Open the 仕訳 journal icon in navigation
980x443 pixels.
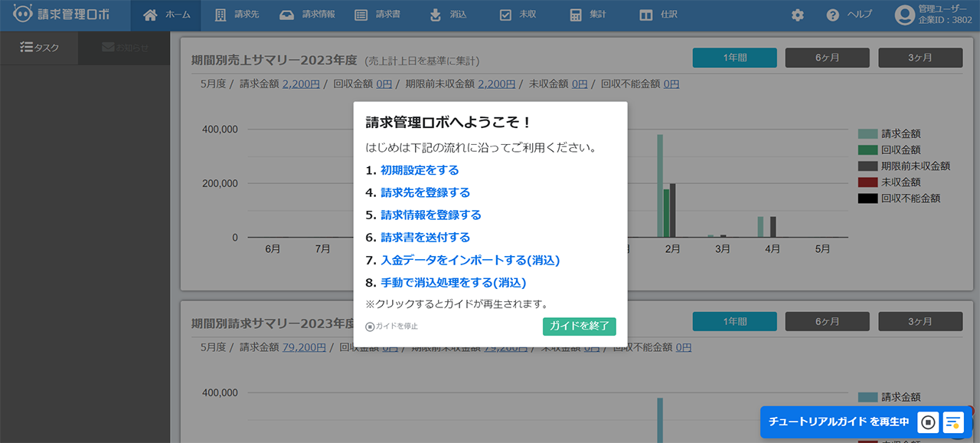pyautogui.click(x=646, y=15)
